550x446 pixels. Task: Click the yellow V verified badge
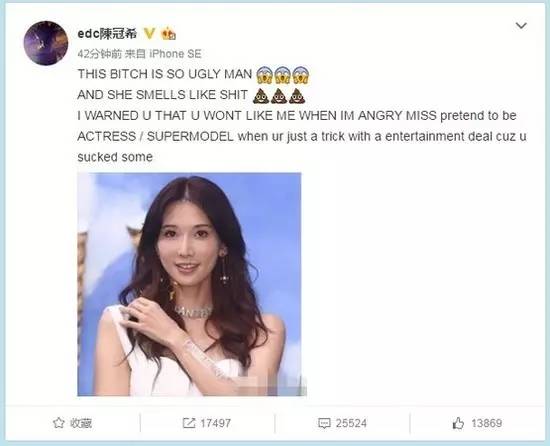[x=149, y=34]
